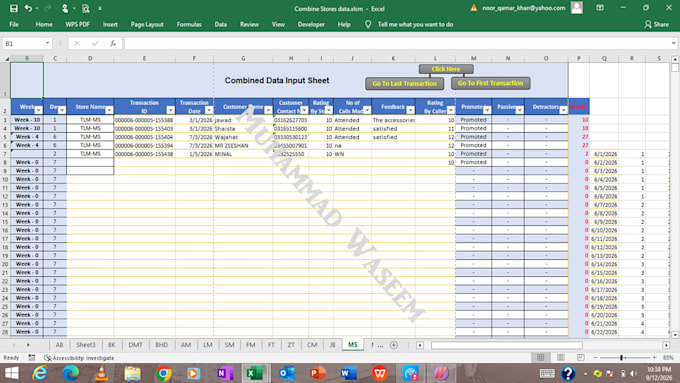The image size is (680, 383).
Task: Switch to the Sheet3 sheet tab
Action: tap(85, 345)
